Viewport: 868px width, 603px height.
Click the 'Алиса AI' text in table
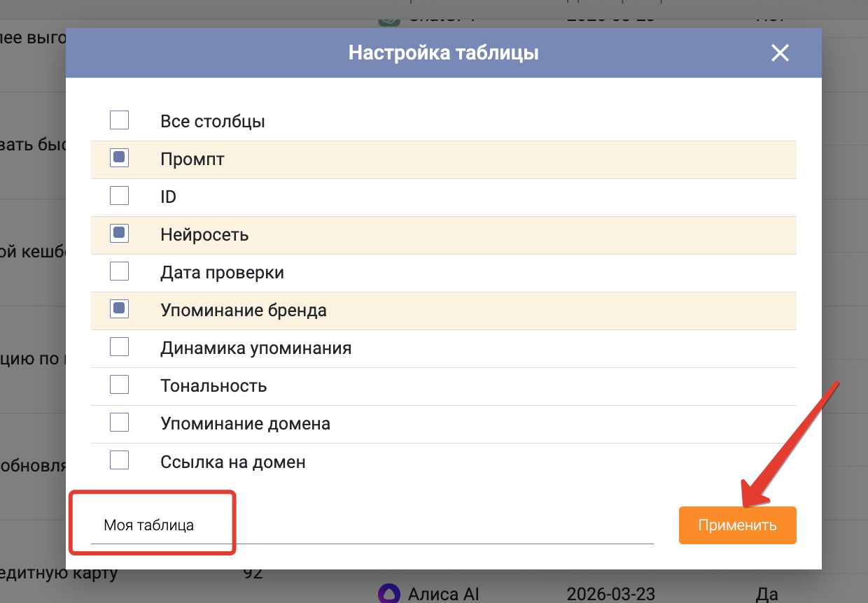pos(443,594)
